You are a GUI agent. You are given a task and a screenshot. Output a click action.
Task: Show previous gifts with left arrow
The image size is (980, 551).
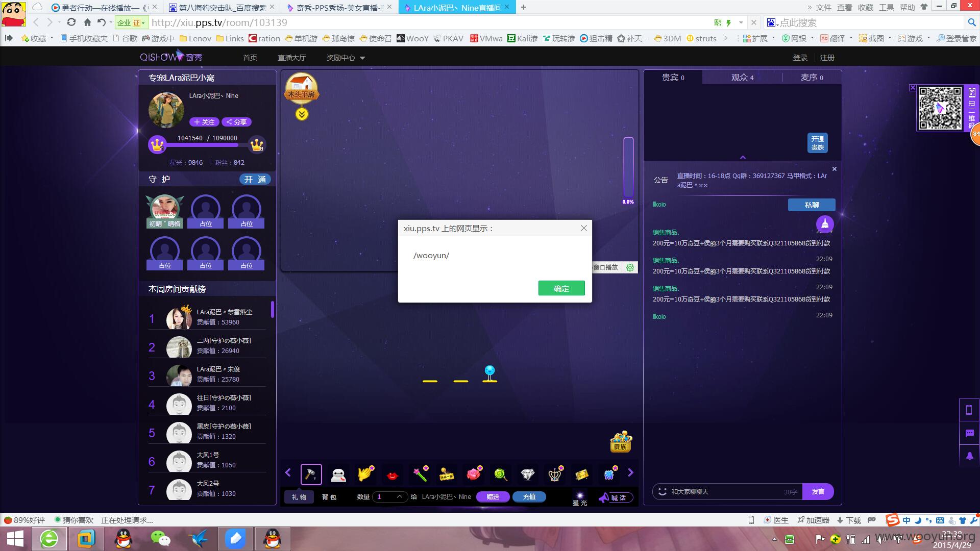(x=288, y=473)
